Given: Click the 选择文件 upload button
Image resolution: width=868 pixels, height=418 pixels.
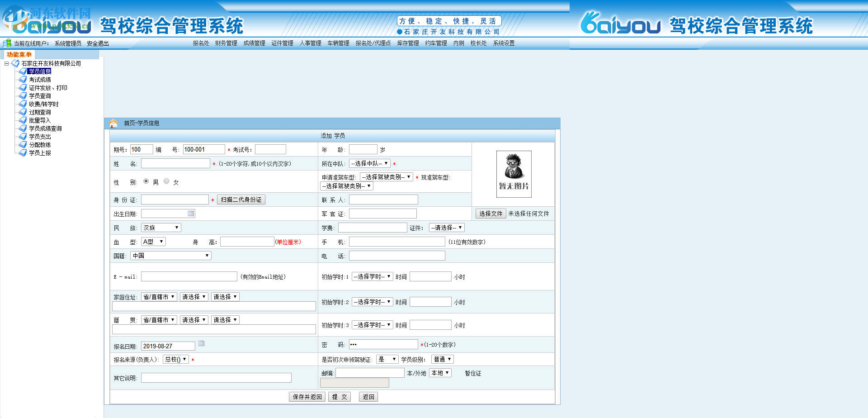Looking at the screenshot, I should click(491, 214).
